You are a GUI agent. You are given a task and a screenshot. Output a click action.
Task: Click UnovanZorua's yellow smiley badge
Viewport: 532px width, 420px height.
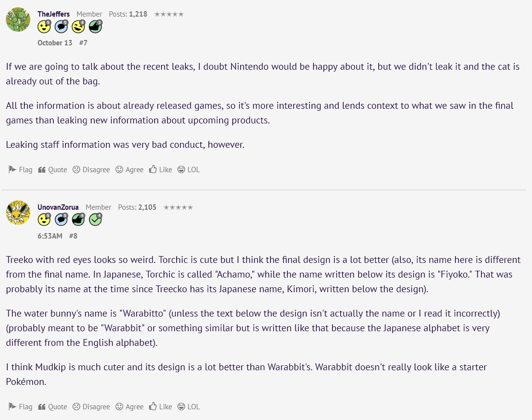(x=44, y=220)
